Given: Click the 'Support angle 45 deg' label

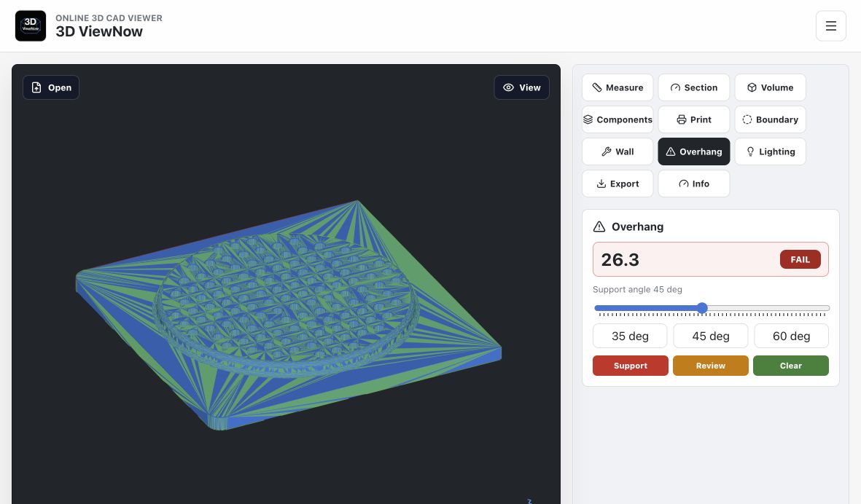Looking at the screenshot, I should [637, 290].
